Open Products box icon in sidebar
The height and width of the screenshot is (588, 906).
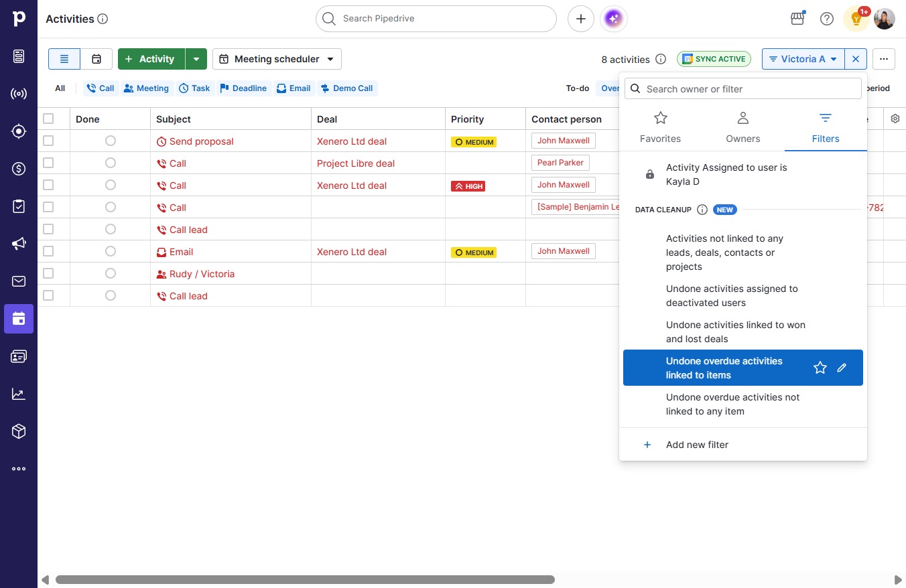19,431
